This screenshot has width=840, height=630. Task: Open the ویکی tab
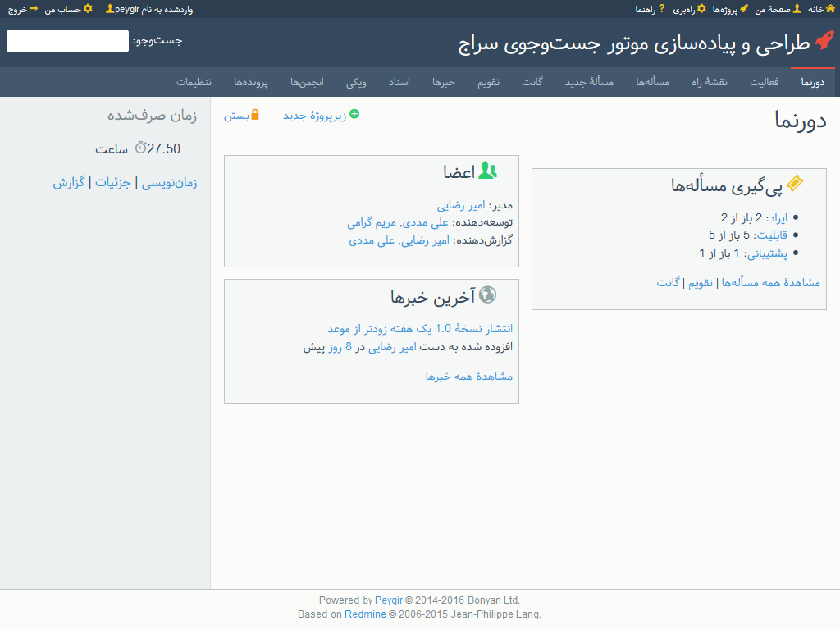[x=357, y=82]
